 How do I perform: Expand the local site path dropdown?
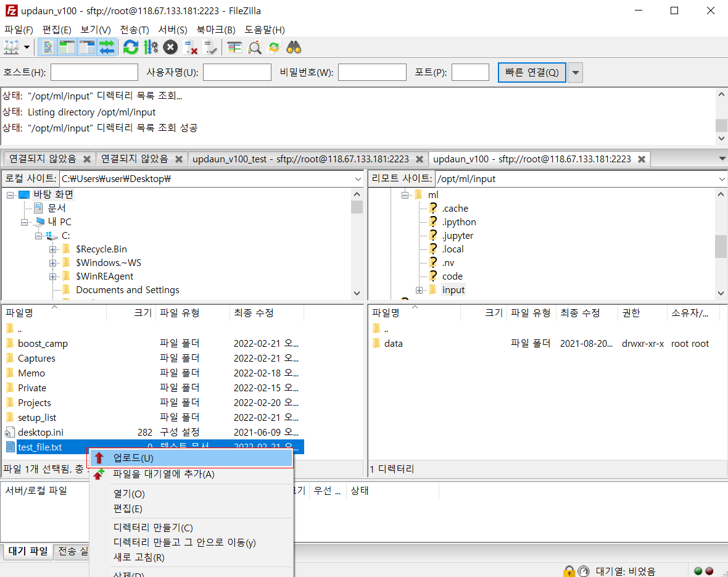point(357,179)
